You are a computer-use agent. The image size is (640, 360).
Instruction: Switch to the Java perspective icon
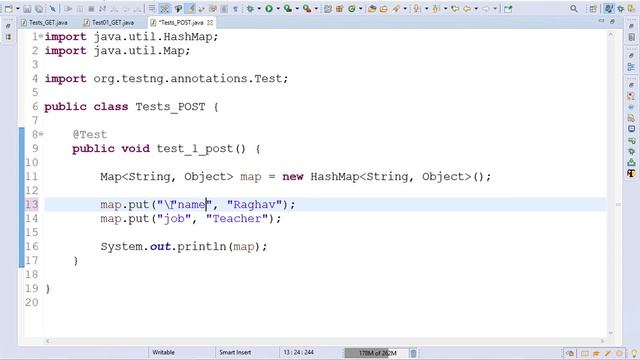click(x=609, y=9)
